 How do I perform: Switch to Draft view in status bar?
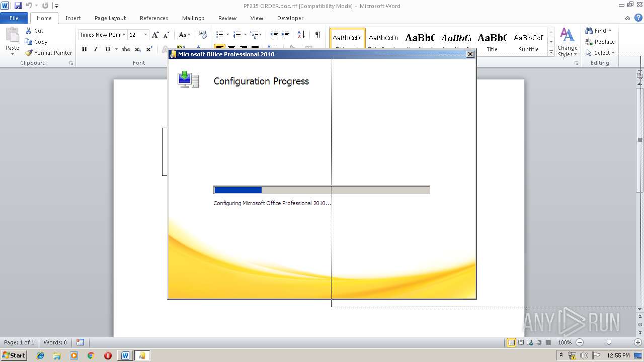tap(547, 342)
